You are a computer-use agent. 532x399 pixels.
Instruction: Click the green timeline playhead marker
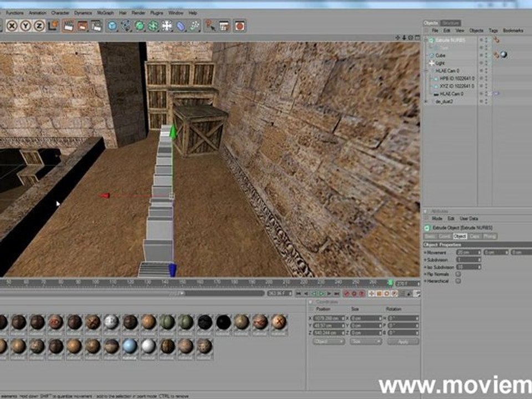pyautogui.click(x=390, y=282)
